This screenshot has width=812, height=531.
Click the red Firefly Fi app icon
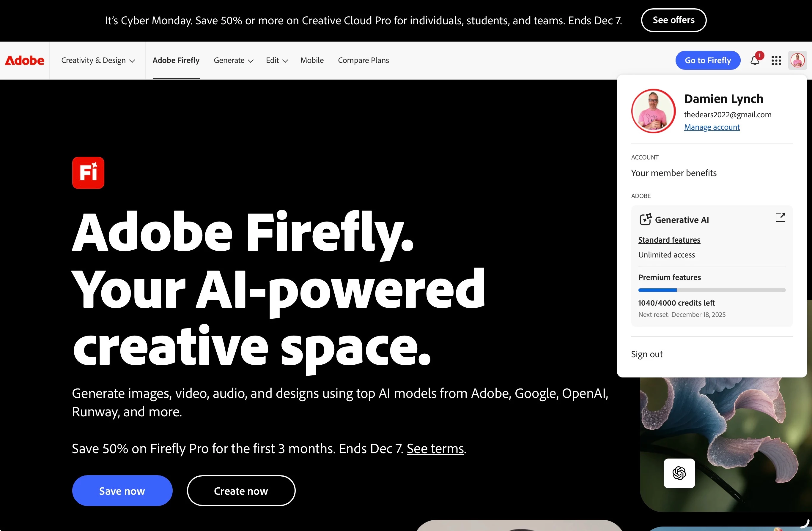click(88, 173)
